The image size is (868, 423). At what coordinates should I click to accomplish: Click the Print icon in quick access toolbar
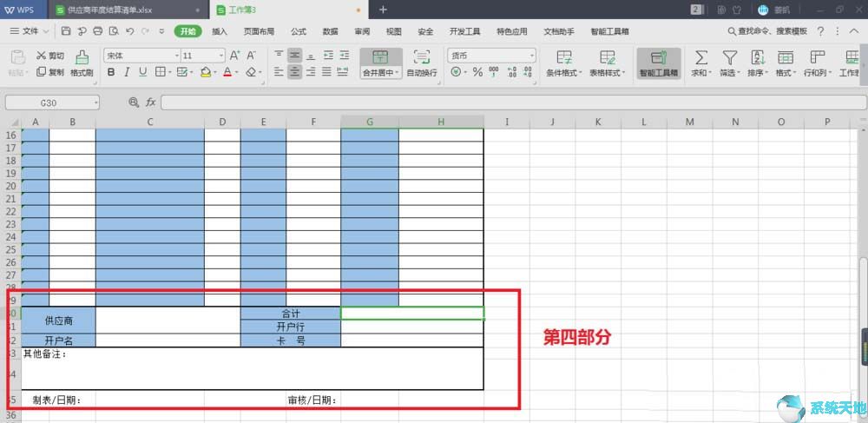[98, 31]
